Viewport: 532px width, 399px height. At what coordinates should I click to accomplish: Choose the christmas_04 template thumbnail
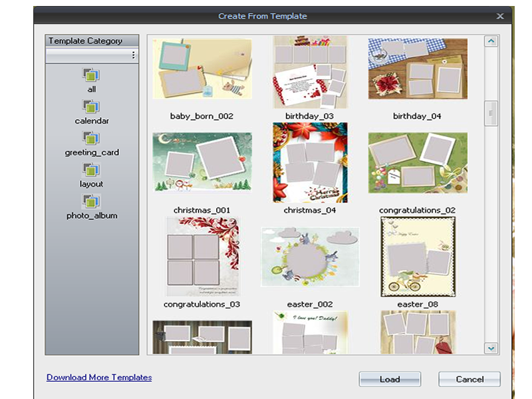point(310,162)
